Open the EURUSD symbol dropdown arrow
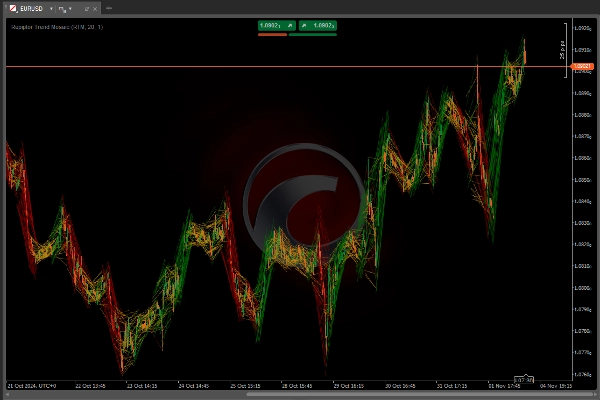Image resolution: width=600 pixels, height=400 pixels. tap(51, 9)
